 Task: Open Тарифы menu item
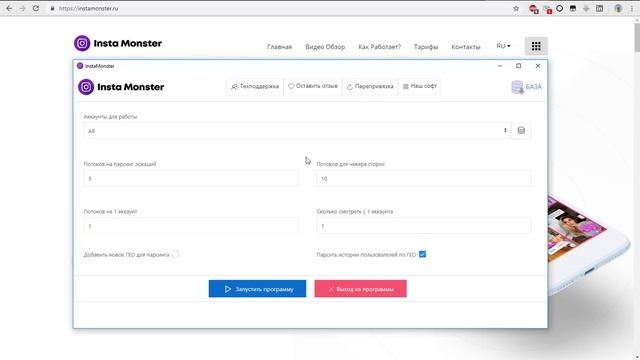pos(426,47)
